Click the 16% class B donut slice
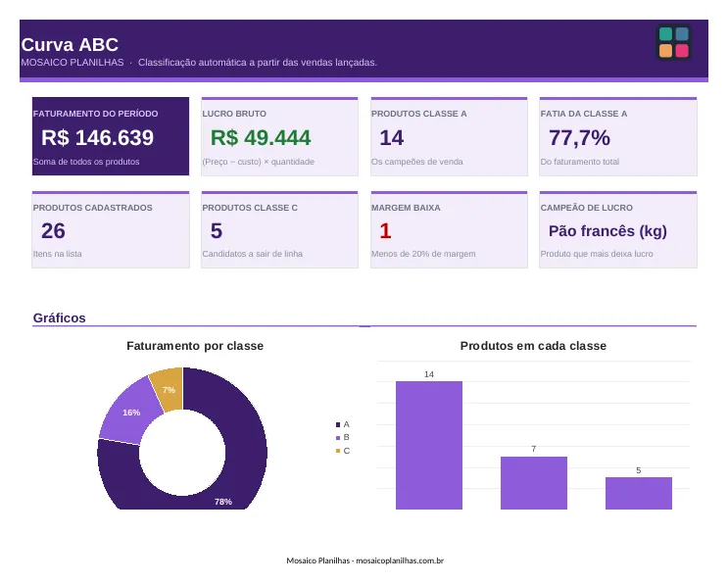 click(132, 413)
